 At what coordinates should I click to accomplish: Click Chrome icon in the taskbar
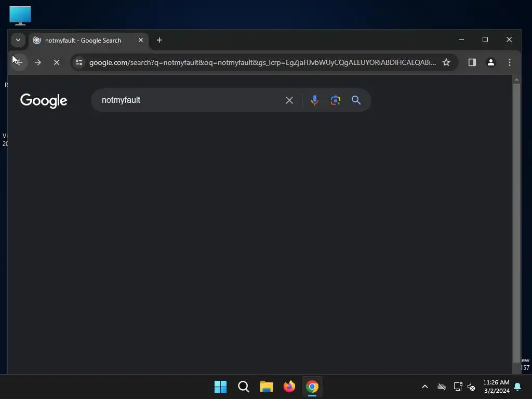point(312,387)
